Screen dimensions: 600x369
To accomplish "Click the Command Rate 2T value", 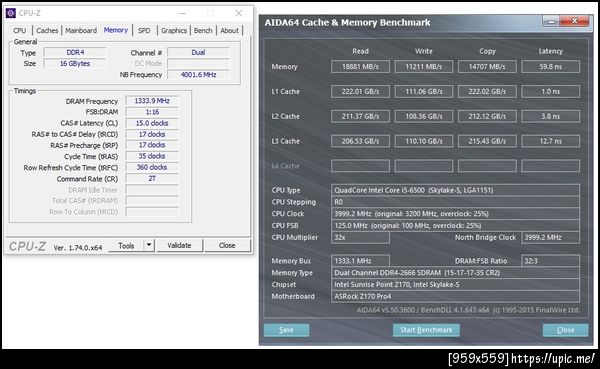I will (x=152, y=178).
